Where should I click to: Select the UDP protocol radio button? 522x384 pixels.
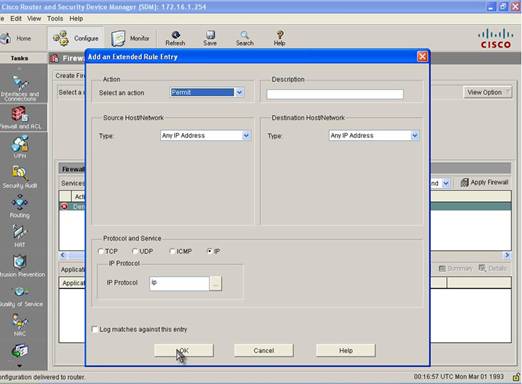(x=135, y=251)
